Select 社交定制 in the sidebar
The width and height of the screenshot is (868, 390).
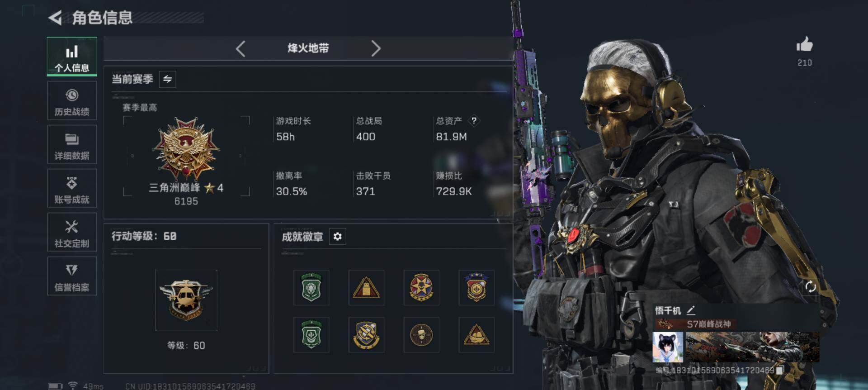tap(72, 233)
